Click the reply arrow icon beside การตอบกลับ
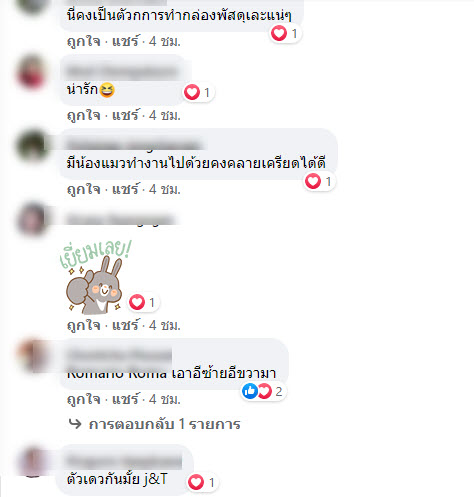474x497 pixels. 75,424
